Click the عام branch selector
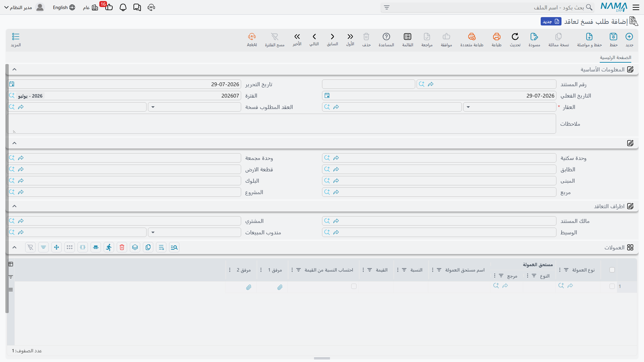 [91, 7]
